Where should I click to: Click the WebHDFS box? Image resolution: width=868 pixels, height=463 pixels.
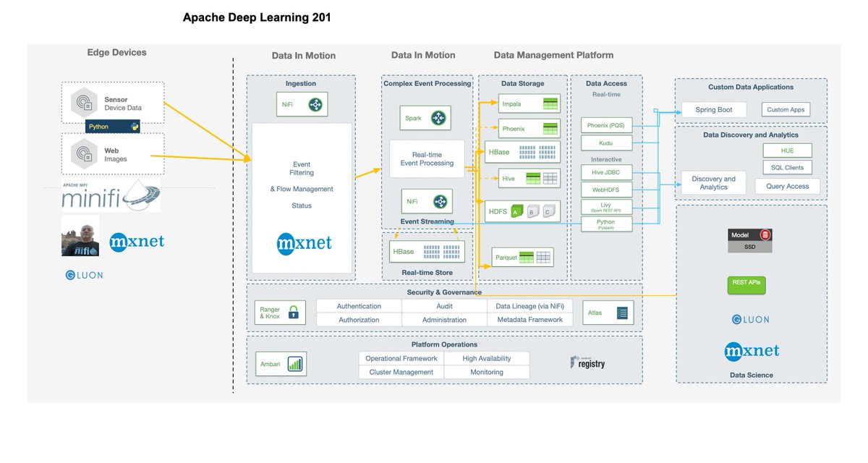[x=606, y=190]
